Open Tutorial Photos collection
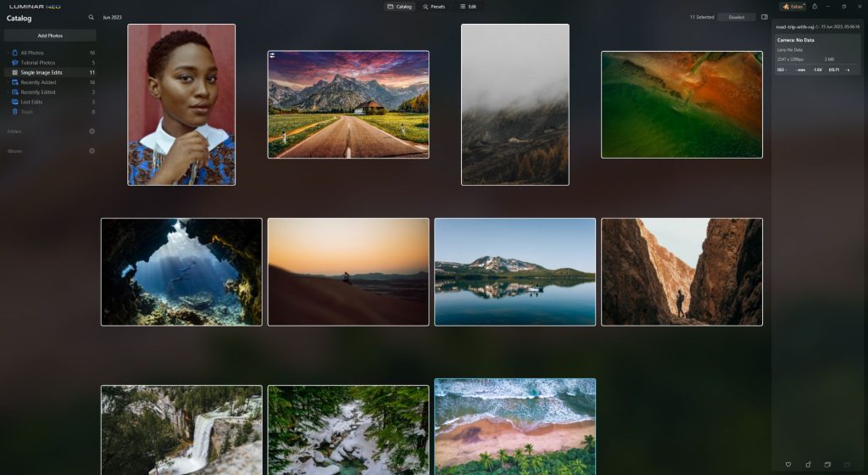 coord(50,63)
